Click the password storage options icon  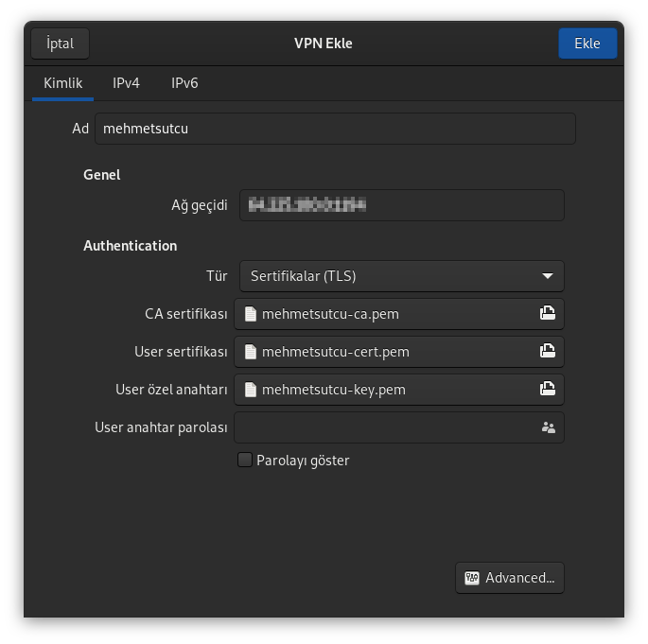548,427
